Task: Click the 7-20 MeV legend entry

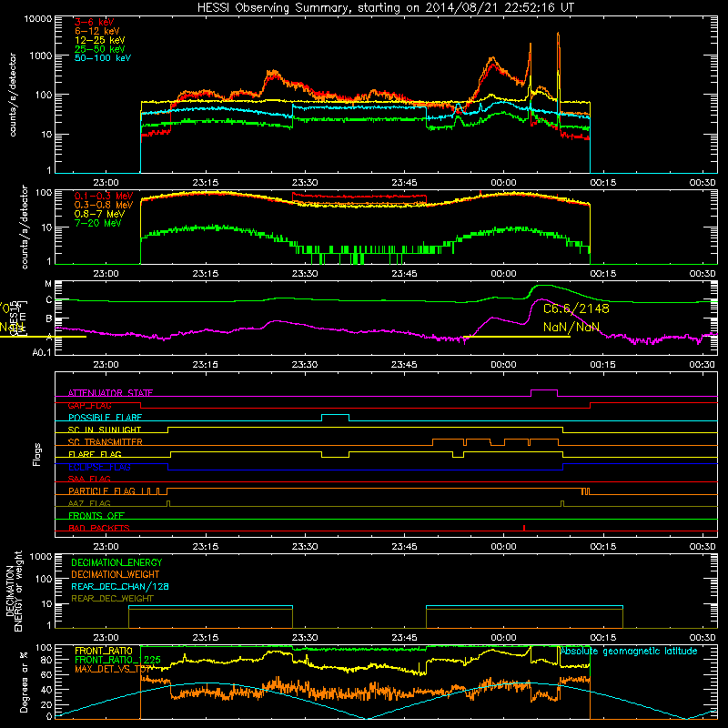Action: click(98, 223)
